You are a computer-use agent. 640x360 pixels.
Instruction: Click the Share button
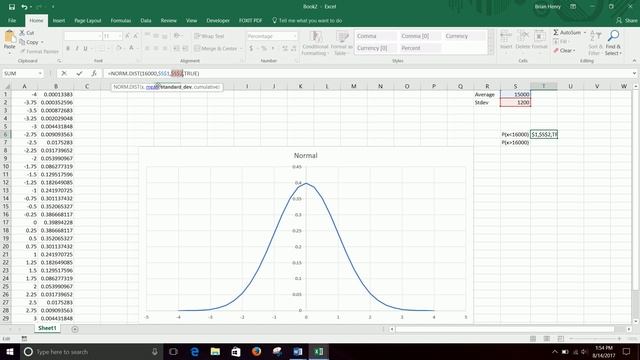627,20
